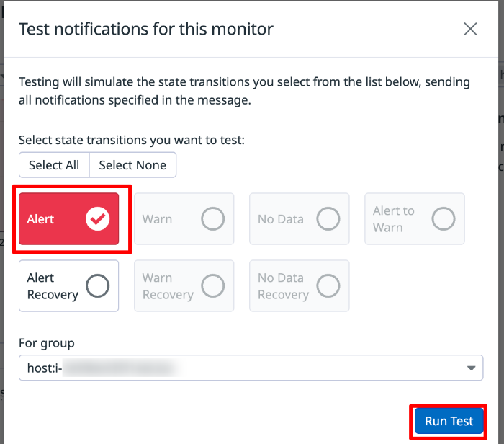Click the empty circle in Warn tile

(212, 219)
